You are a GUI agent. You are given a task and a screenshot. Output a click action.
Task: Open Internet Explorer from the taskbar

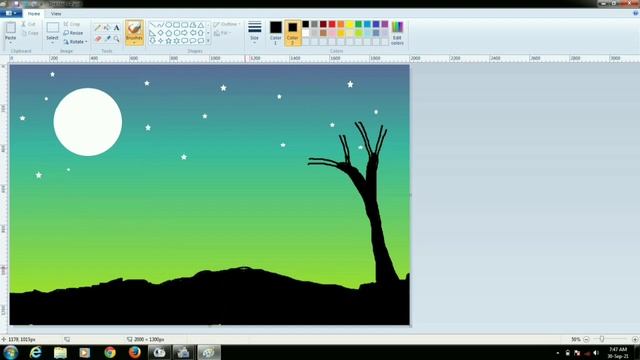(x=36, y=352)
